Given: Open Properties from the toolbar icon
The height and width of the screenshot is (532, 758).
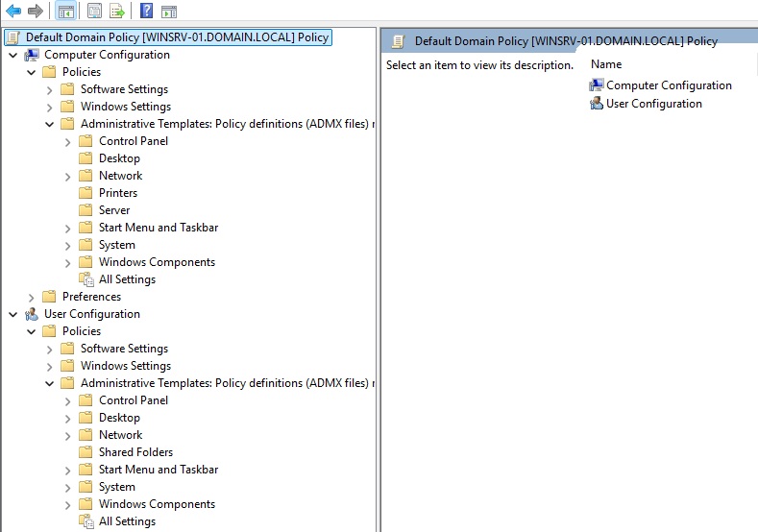Looking at the screenshot, I should [94, 12].
